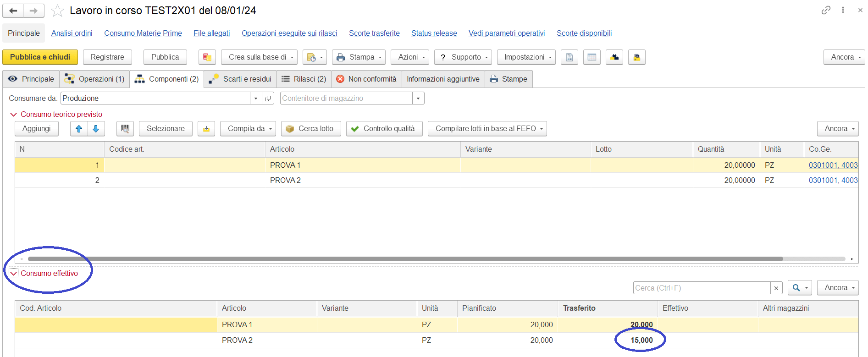Switch to the Principale sub-tab with eye icon

pyautogui.click(x=31, y=79)
